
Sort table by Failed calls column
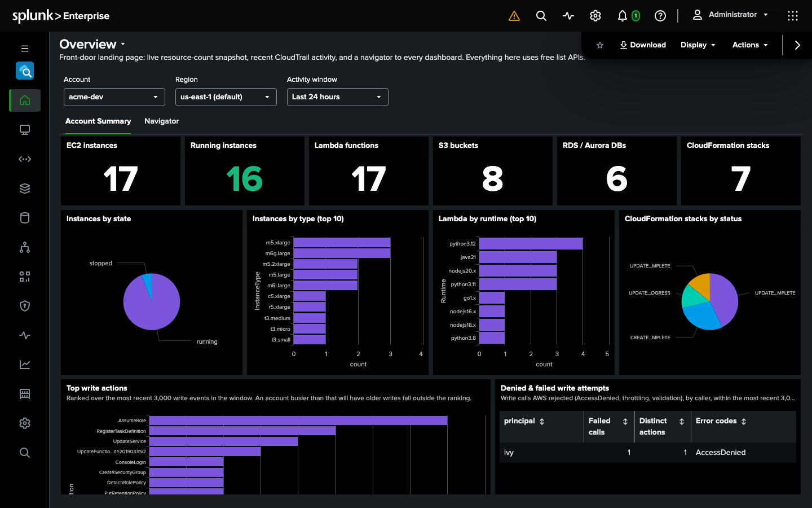tap(625, 422)
